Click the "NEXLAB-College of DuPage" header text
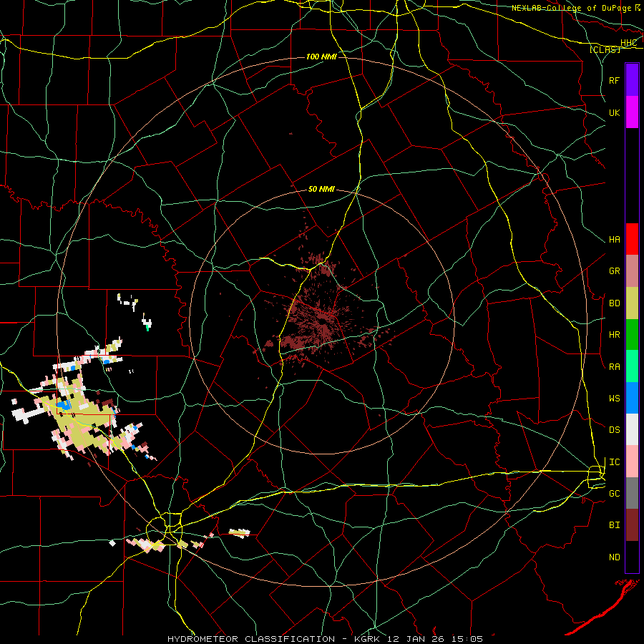644x644 pixels. pos(572,8)
